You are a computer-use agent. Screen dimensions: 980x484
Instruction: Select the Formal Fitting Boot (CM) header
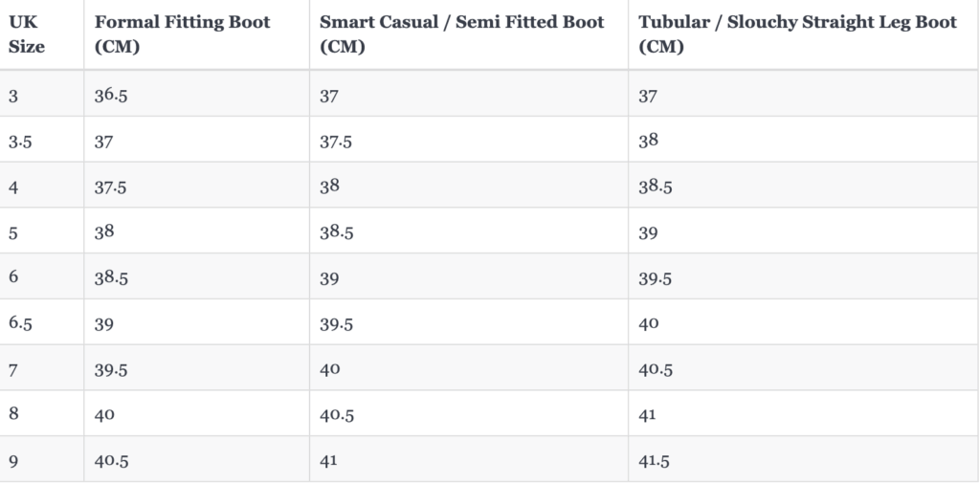(x=183, y=34)
